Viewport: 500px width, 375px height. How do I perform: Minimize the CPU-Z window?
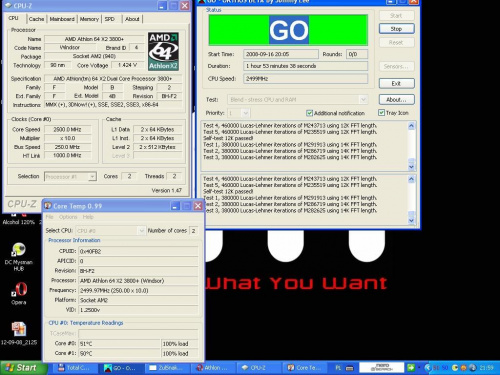[x=162, y=6]
